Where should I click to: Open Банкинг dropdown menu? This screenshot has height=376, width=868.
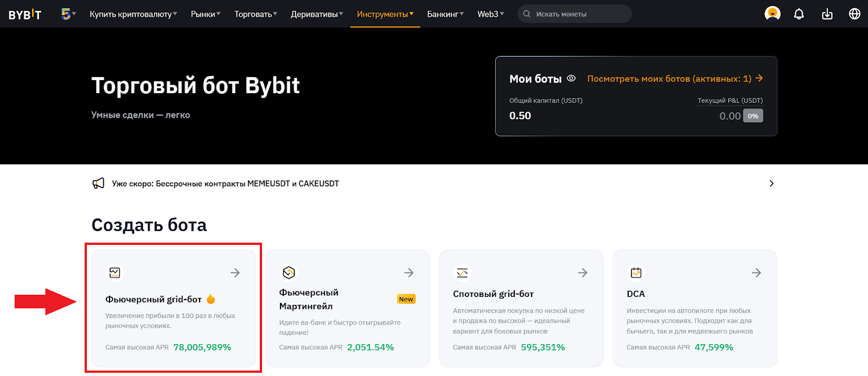pos(445,14)
